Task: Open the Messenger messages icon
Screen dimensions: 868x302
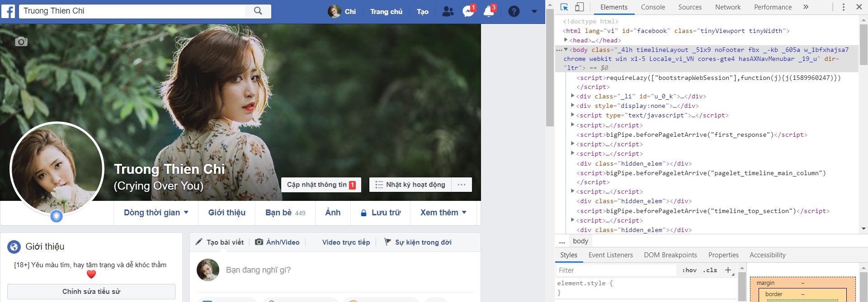Action: point(468,11)
